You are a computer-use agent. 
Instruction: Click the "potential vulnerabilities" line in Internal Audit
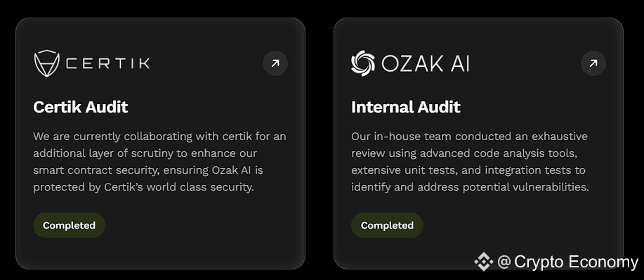[x=470, y=187]
